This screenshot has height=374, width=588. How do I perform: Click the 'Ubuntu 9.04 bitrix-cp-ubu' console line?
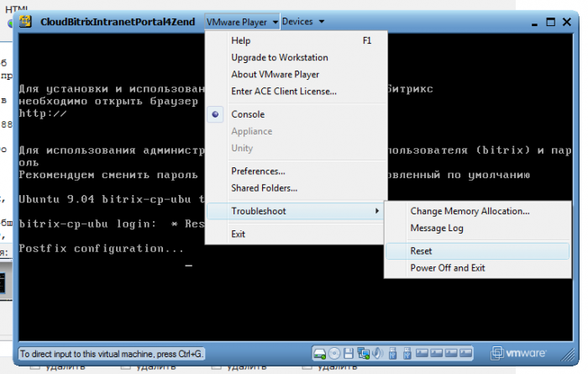click(x=105, y=199)
